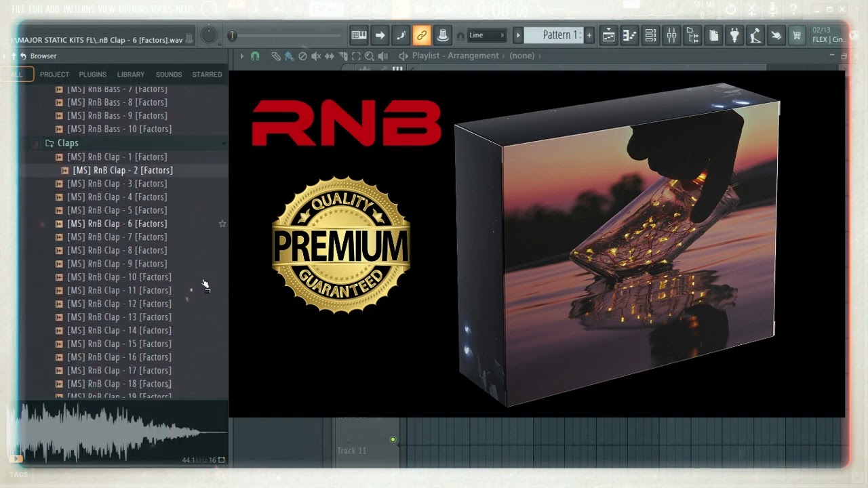Open the Channel rack window
The image size is (868, 488).
coord(650,35)
